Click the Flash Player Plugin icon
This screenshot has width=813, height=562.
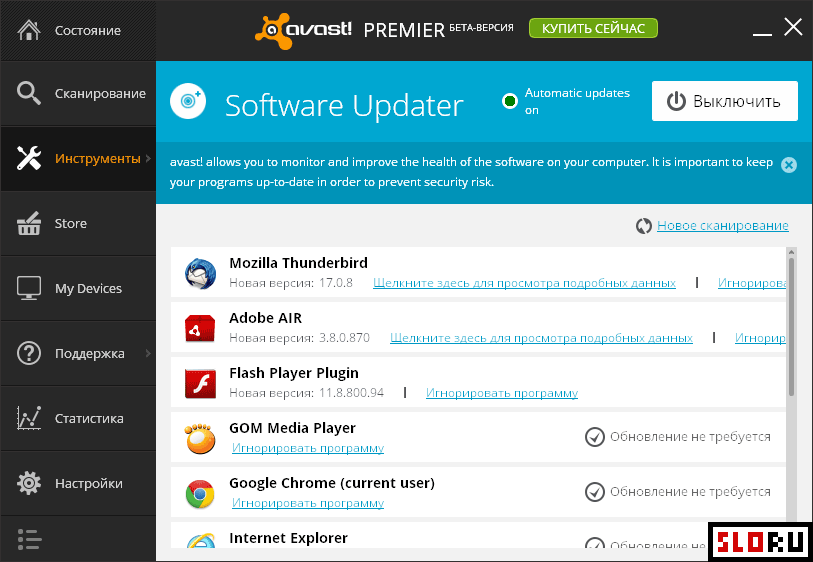(x=200, y=383)
